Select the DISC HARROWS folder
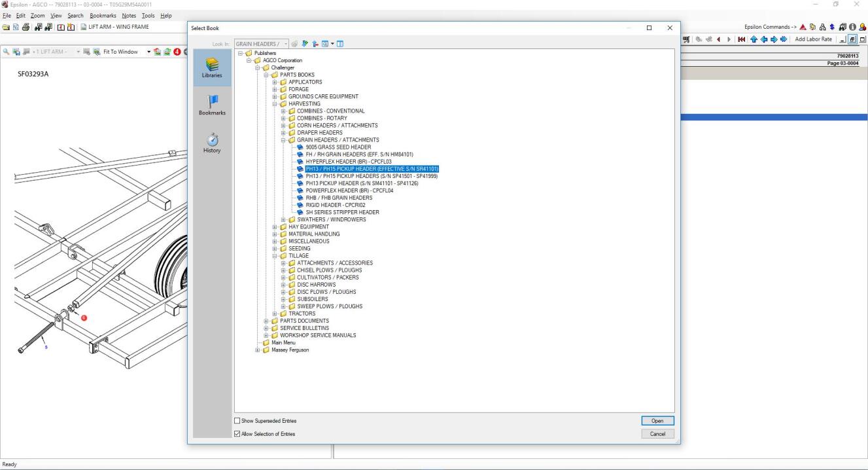Image resolution: width=868 pixels, height=470 pixels. point(317,285)
